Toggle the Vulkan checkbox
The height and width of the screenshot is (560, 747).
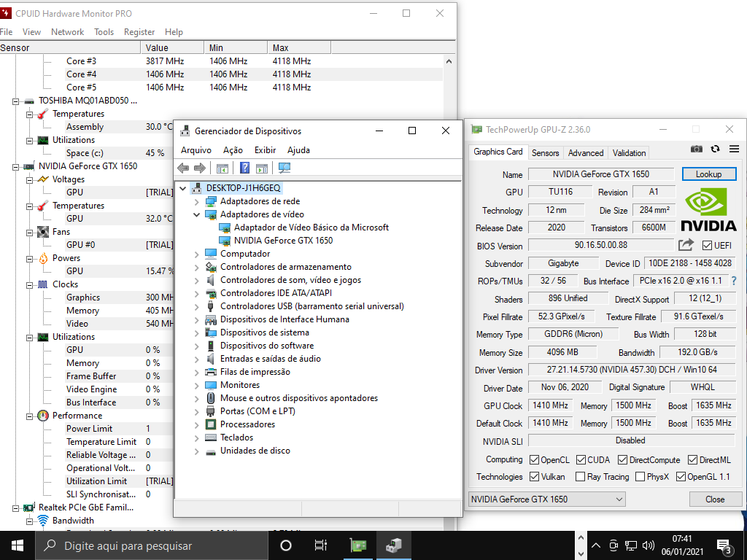click(534, 477)
